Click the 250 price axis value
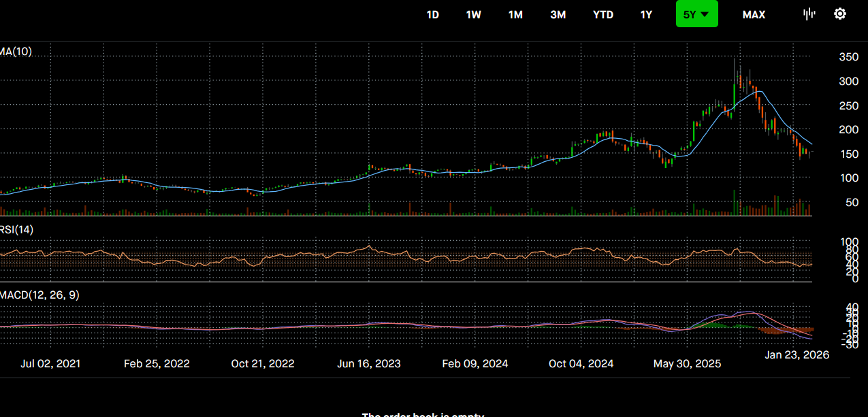Screen dimensions: 868x417 848,105
